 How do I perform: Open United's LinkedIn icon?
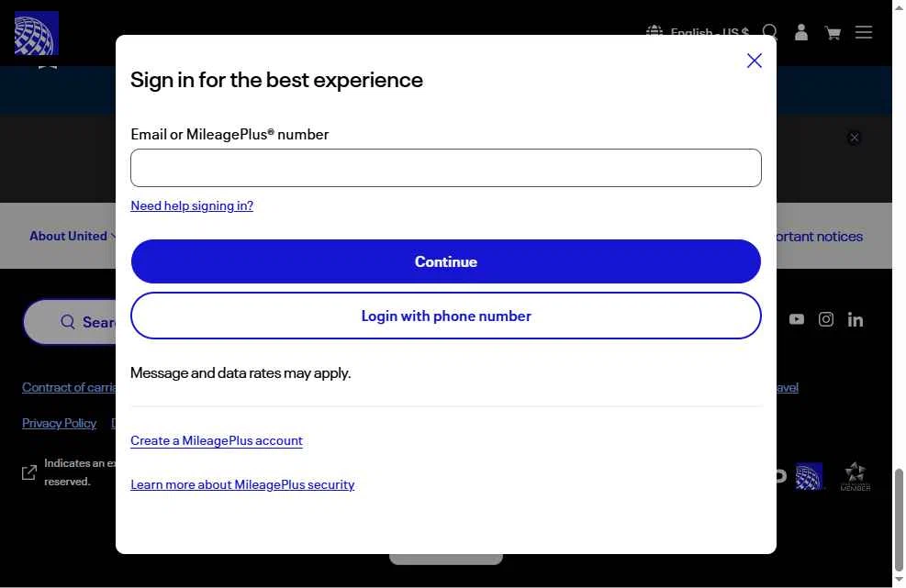pyautogui.click(x=856, y=319)
